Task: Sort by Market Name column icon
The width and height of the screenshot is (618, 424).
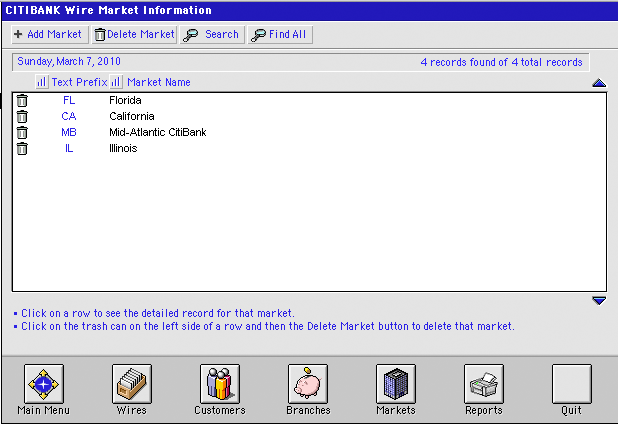Action: (x=116, y=82)
